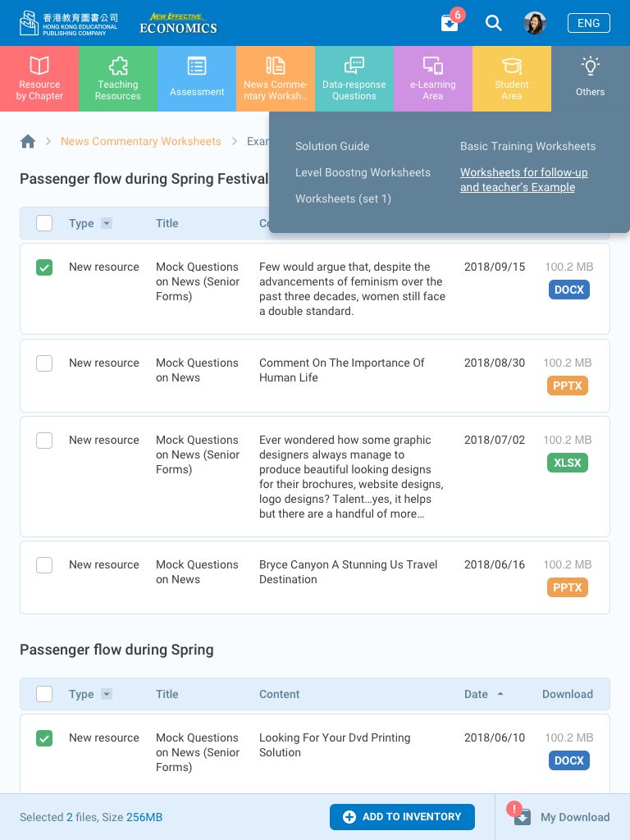Expand the Type filter dropdown in first table
The image size is (630, 840).
point(107,223)
